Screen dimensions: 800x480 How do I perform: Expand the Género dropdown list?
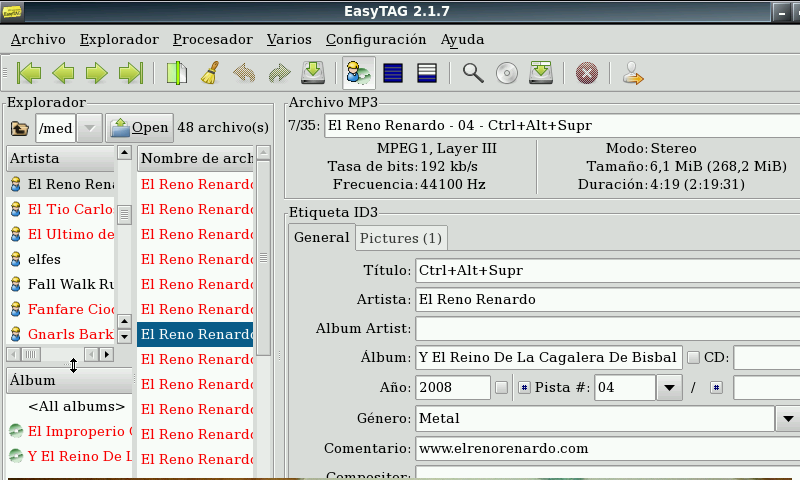click(788, 419)
